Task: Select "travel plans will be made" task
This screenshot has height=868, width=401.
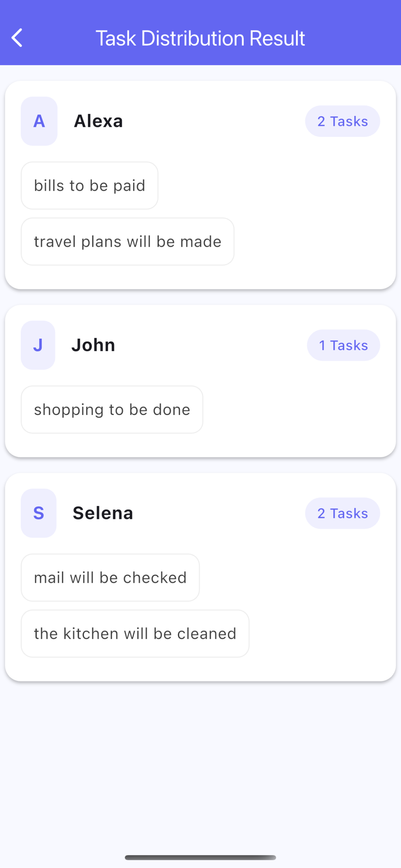Action: coord(128,242)
